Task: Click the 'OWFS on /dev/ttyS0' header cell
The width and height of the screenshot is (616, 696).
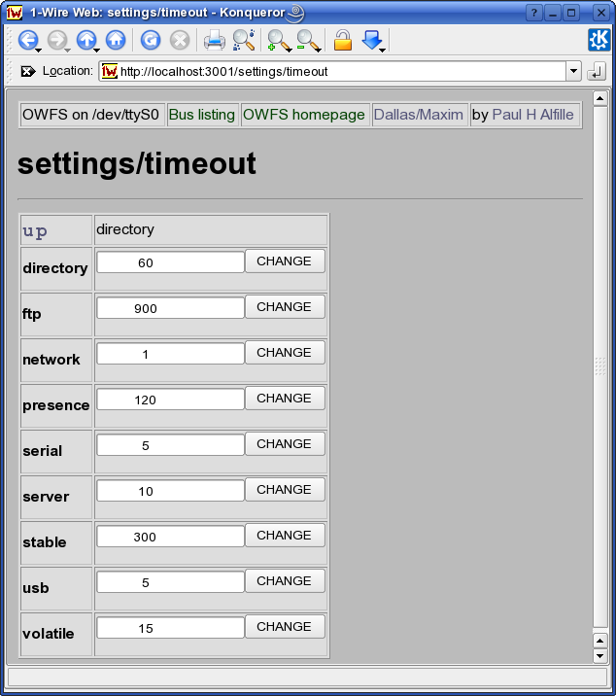Action: tap(92, 115)
